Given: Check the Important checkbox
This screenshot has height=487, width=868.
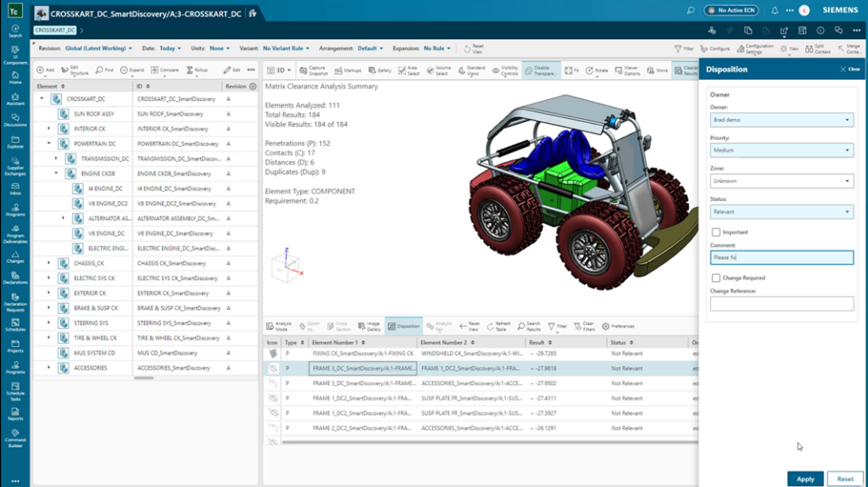Looking at the screenshot, I should coord(715,232).
